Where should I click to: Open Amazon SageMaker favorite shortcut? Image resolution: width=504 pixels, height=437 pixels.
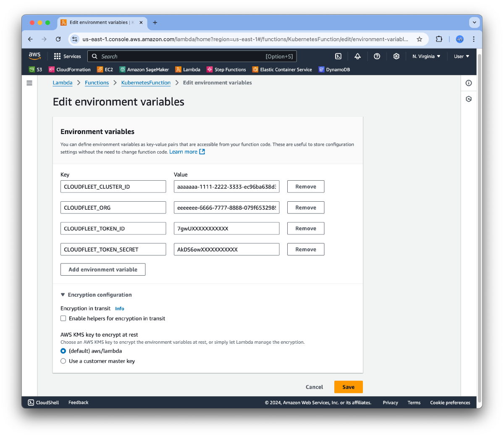pyautogui.click(x=144, y=70)
